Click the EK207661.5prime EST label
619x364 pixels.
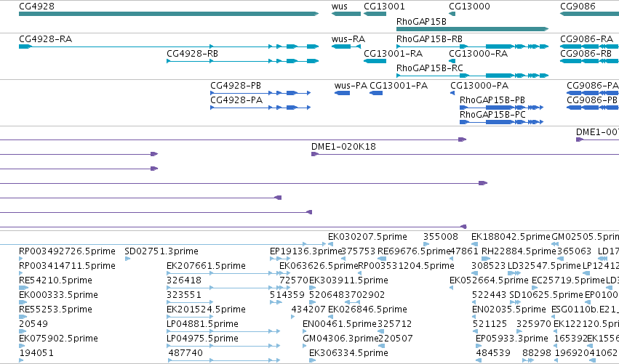click(x=206, y=266)
